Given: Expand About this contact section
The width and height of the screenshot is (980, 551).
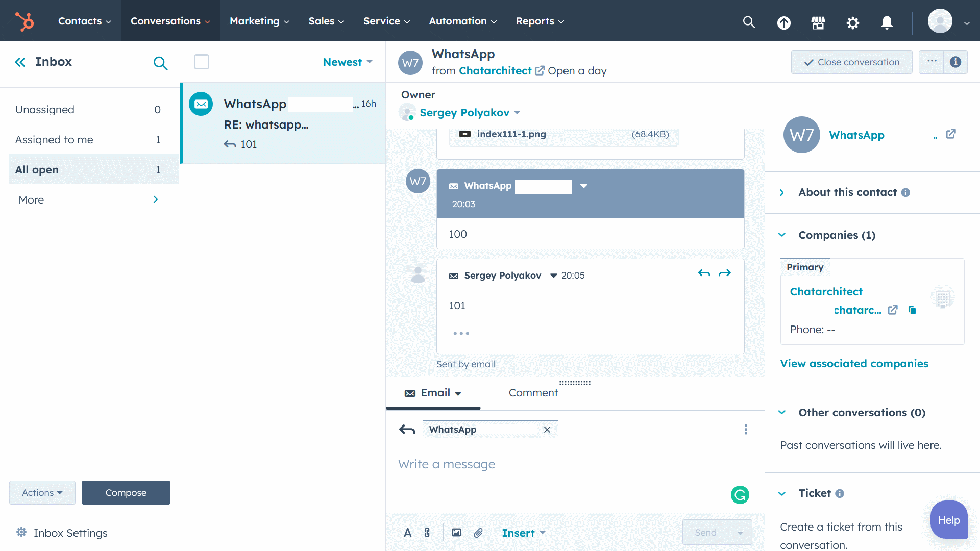Looking at the screenshot, I should [x=782, y=192].
